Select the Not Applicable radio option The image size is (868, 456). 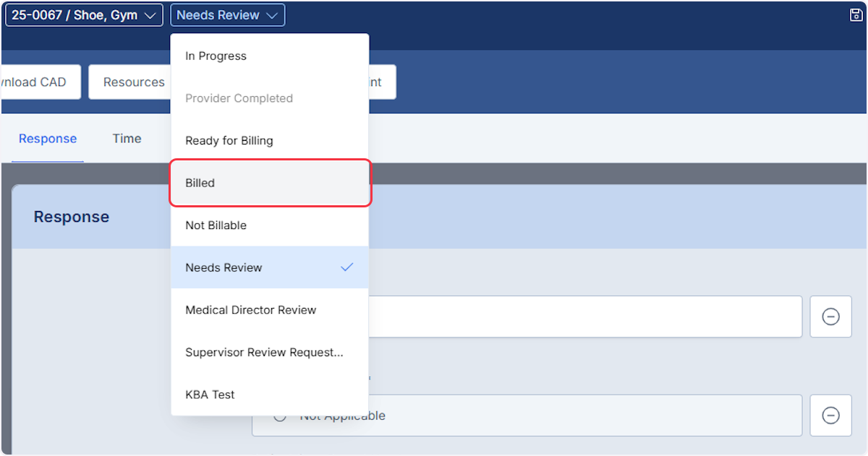click(x=281, y=416)
